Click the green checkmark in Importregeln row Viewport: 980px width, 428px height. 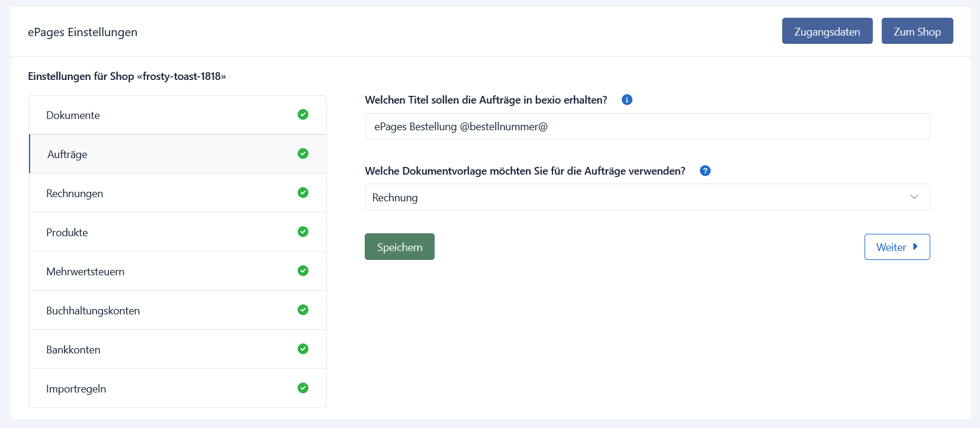pyautogui.click(x=303, y=388)
